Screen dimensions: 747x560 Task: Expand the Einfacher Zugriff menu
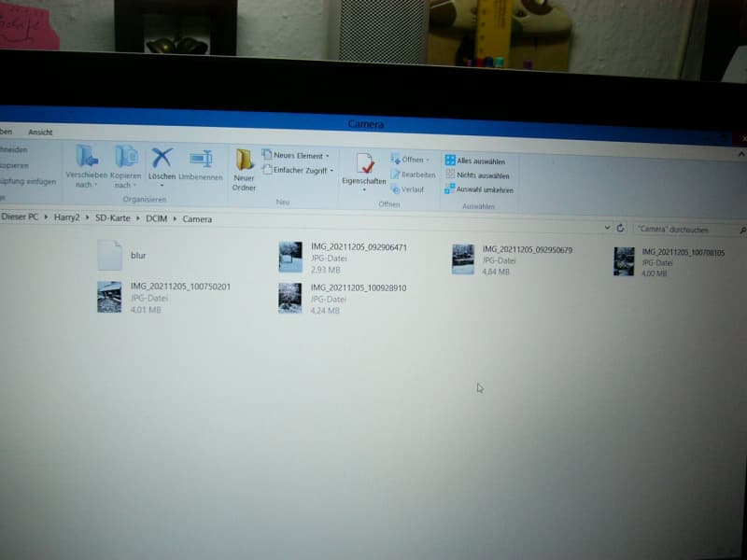297,170
